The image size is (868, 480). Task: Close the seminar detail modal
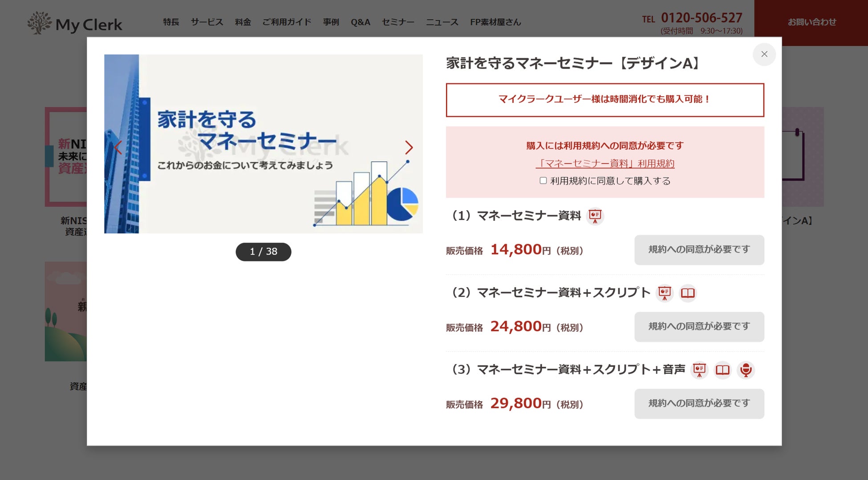[x=764, y=54]
